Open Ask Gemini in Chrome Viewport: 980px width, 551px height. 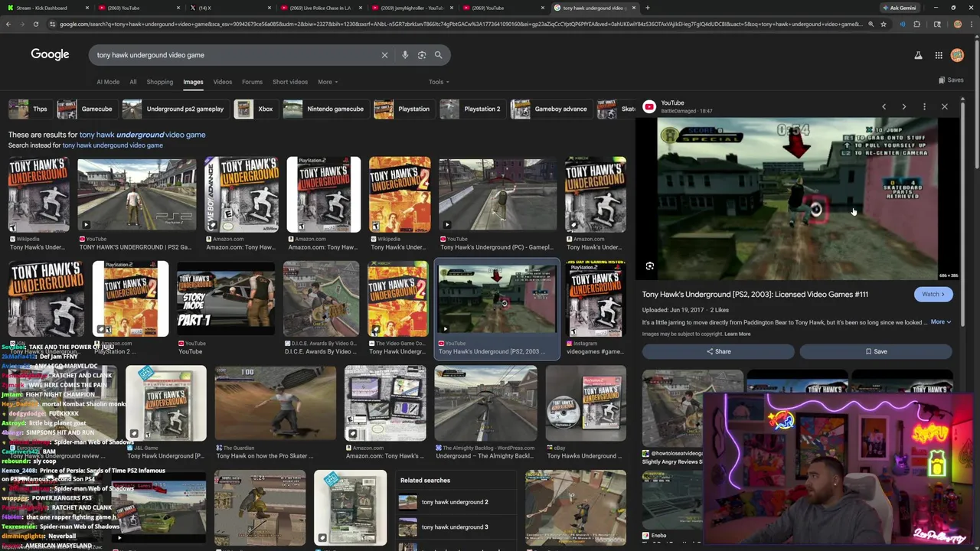click(900, 8)
